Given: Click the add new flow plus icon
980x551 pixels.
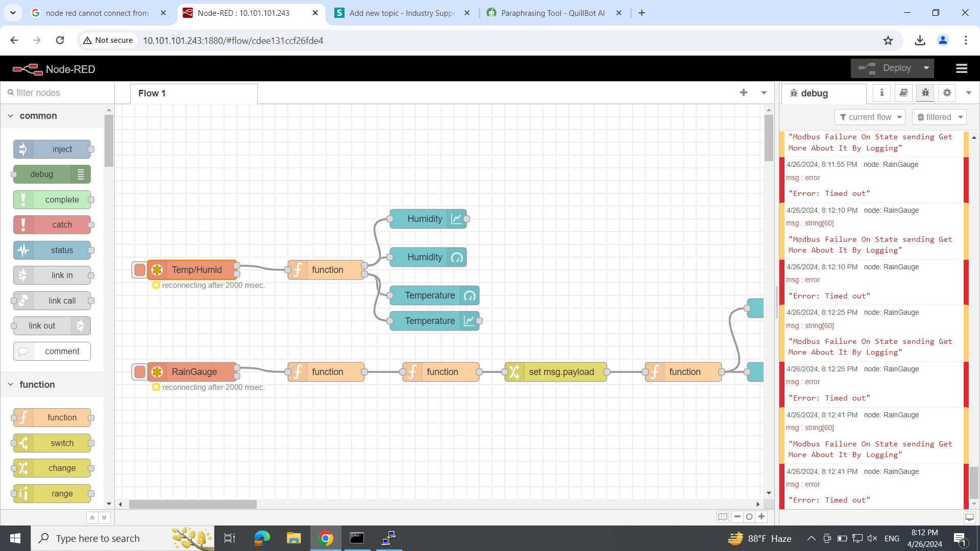Looking at the screenshot, I should [743, 92].
